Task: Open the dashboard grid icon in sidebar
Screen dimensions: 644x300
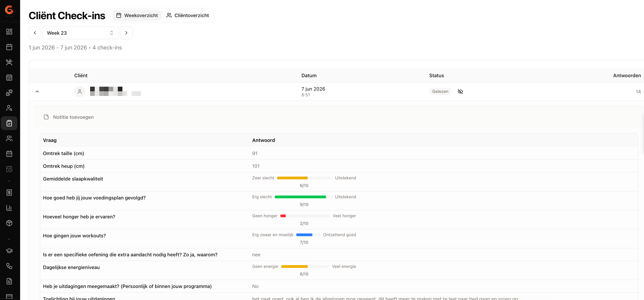Action: (x=9, y=31)
